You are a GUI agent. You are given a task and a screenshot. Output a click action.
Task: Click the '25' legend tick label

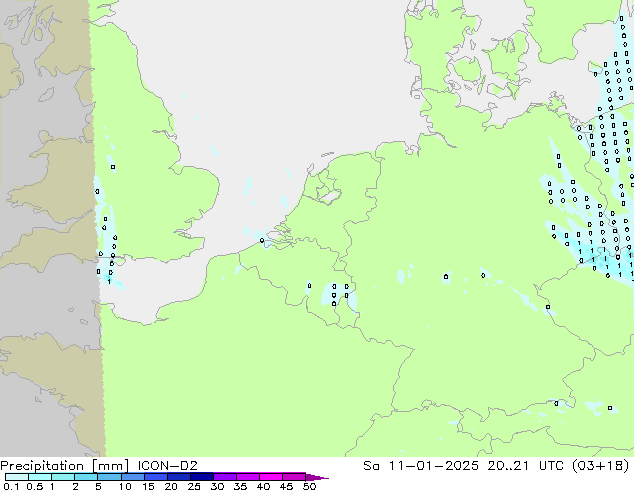[x=194, y=486]
